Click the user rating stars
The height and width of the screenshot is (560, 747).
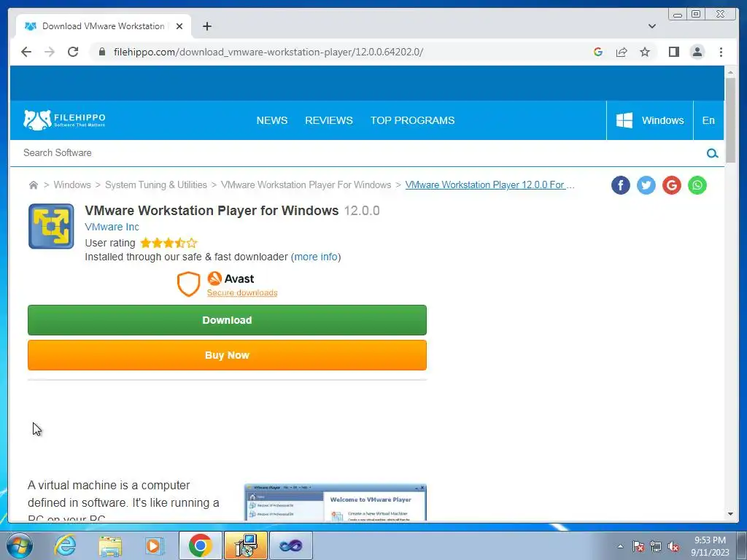point(169,243)
